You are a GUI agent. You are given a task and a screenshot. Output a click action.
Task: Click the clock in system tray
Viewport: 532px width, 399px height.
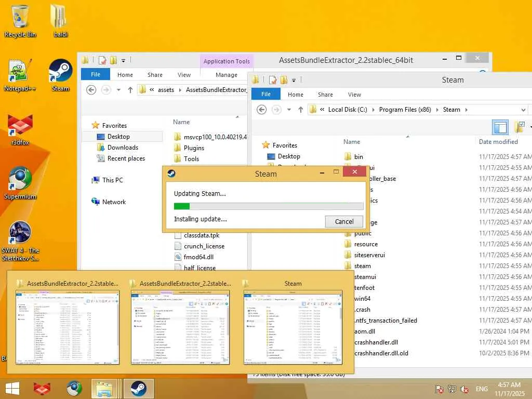pyautogui.click(x=509, y=389)
